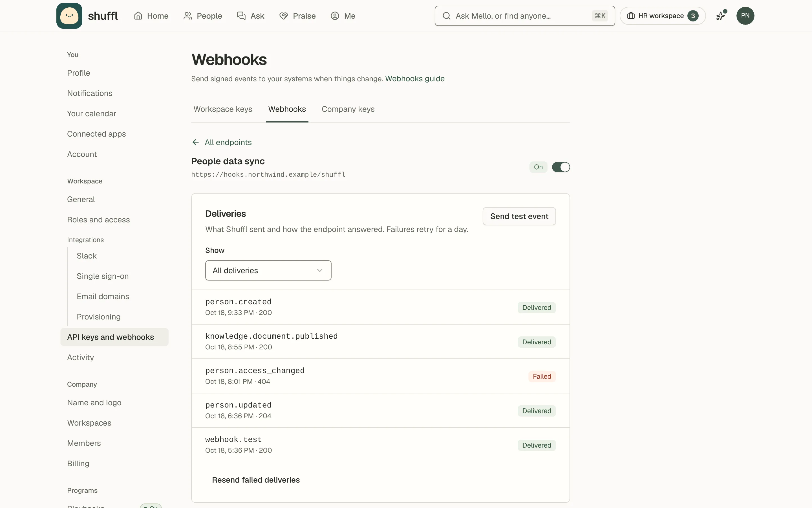
Task: Open Home from the top navigation
Action: pos(151,16)
